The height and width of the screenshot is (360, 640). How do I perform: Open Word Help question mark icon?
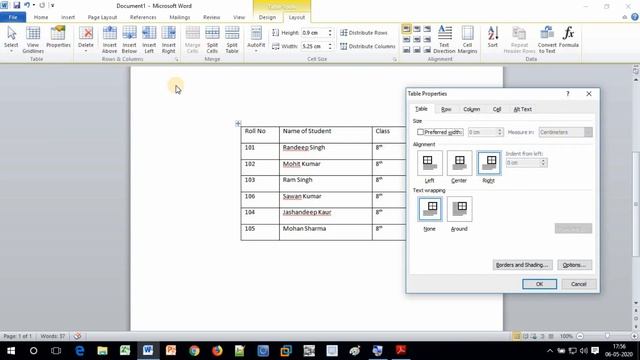coord(635,17)
